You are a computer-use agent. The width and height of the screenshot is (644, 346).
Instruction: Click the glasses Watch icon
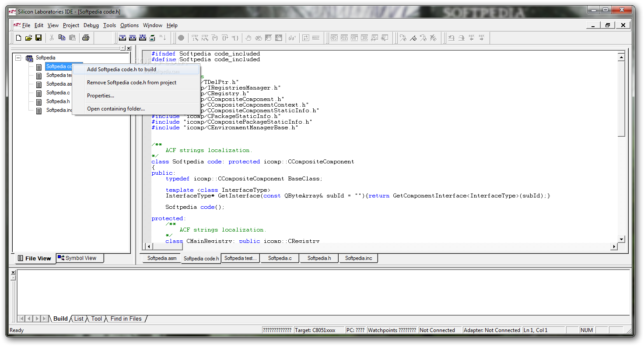pyautogui.click(x=292, y=38)
